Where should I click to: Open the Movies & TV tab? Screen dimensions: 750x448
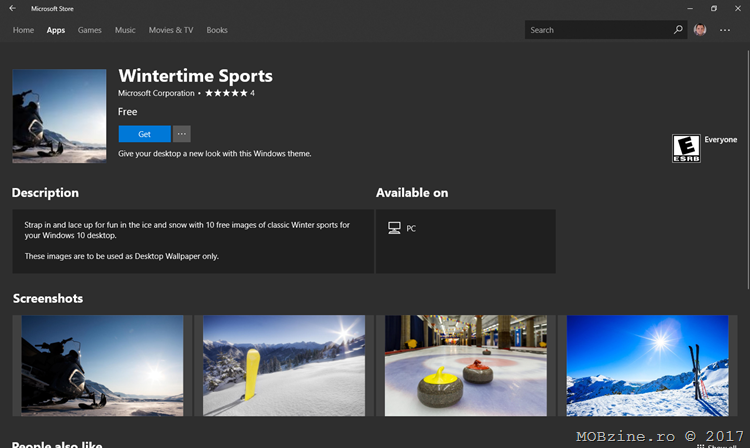[x=171, y=30]
